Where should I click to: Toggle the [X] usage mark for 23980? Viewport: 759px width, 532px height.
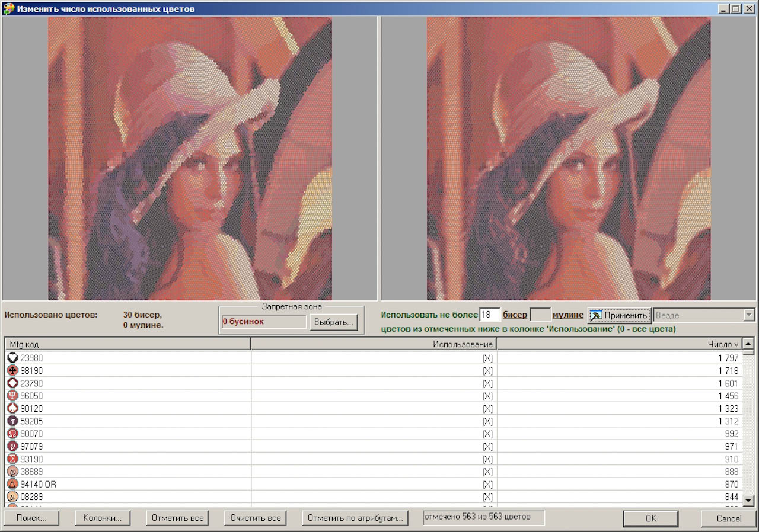tap(487, 358)
